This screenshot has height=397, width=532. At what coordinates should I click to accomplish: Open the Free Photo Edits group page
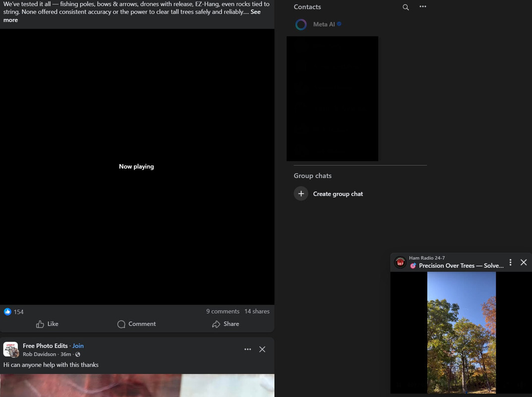point(45,346)
